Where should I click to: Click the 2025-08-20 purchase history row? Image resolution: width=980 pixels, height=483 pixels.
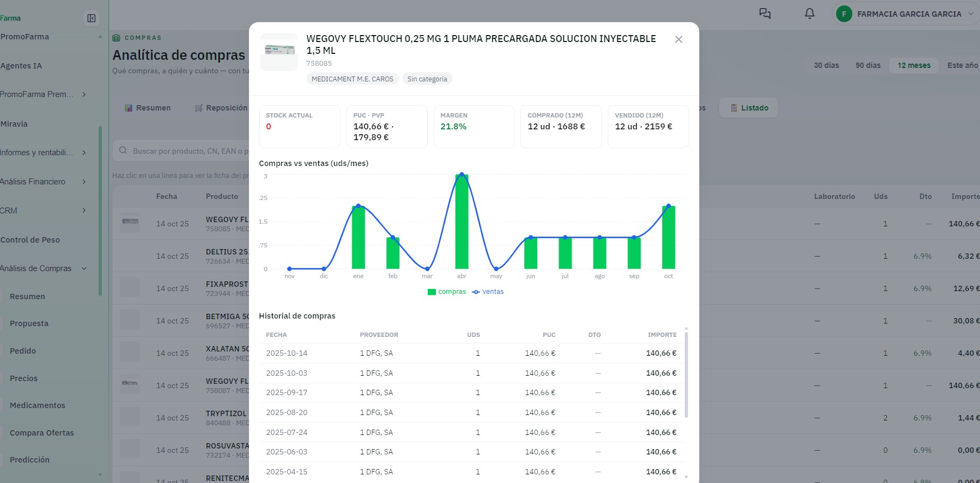point(471,412)
